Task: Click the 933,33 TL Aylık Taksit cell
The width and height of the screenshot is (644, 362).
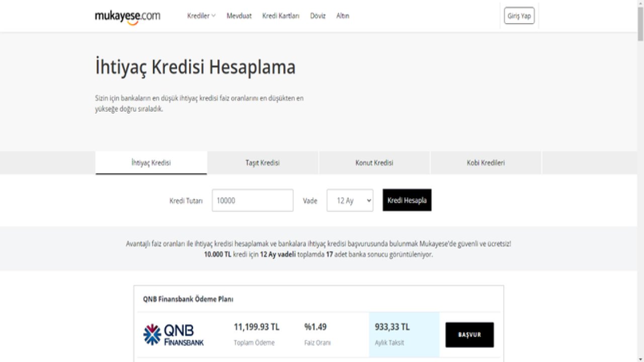Action: click(404, 334)
